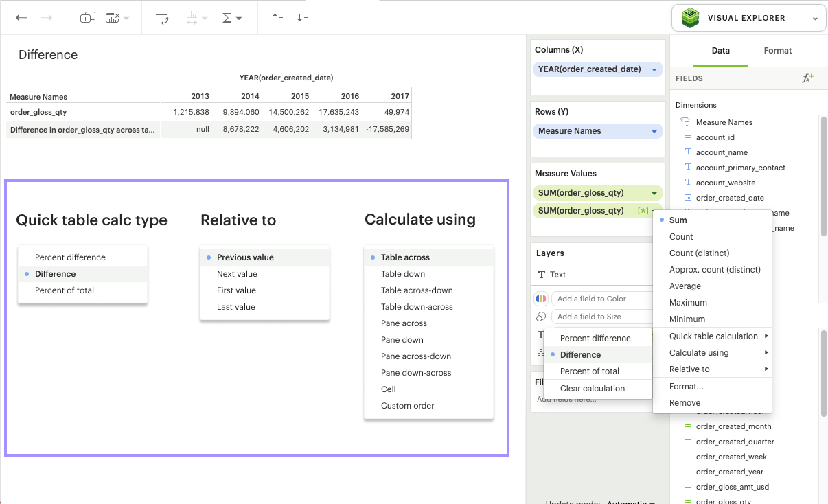Image resolution: width=828 pixels, height=504 pixels.
Task: Choose Clear calculation from the submenu
Action: [x=592, y=389]
